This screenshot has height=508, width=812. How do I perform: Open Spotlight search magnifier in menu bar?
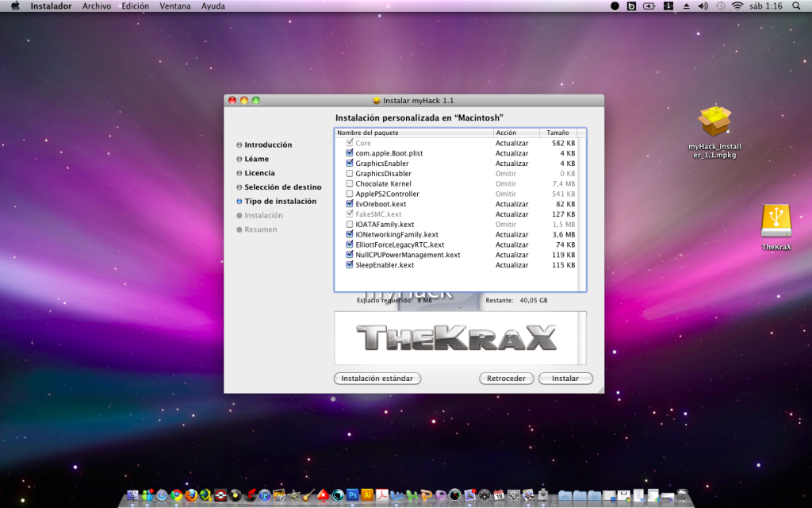coord(796,6)
